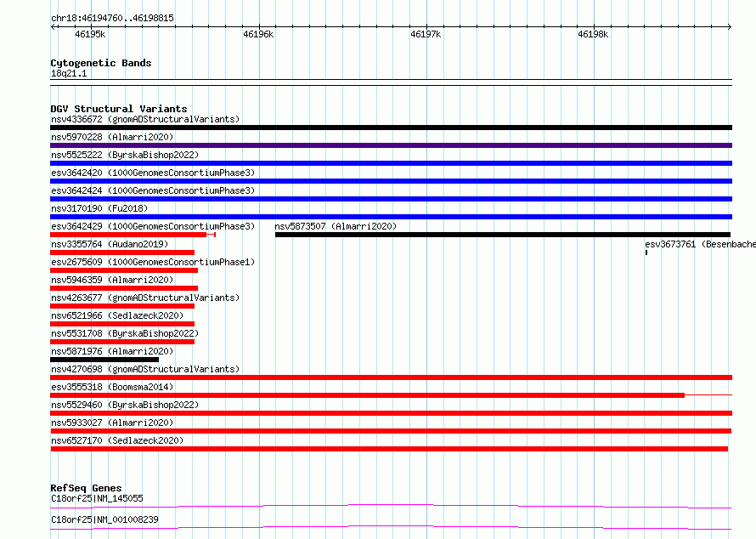Click the red bar under nsv3355764
Viewport: 756px width, 539px height.
(122, 252)
